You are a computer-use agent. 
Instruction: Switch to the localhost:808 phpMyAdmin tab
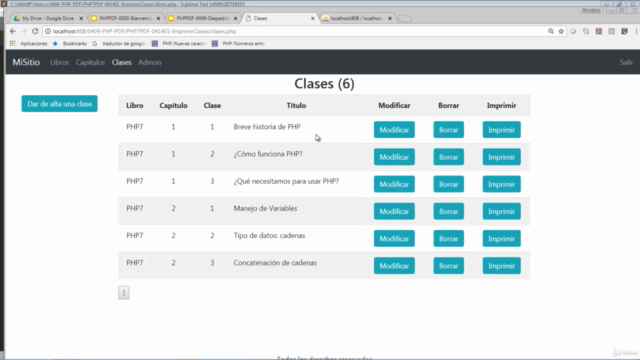pyautogui.click(x=357, y=18)
